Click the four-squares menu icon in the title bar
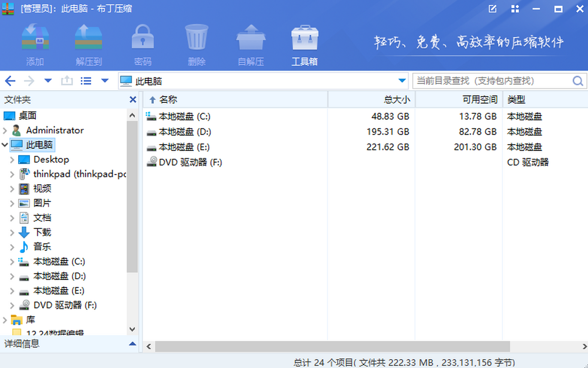588x368 pixels. (x=515, y=9)
